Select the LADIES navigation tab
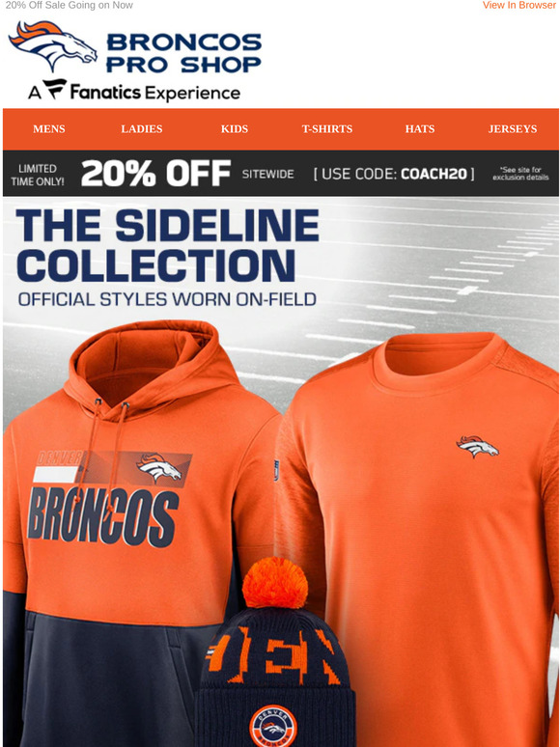The width and height of the screenshot is (560, 747). tap(142, 129)
